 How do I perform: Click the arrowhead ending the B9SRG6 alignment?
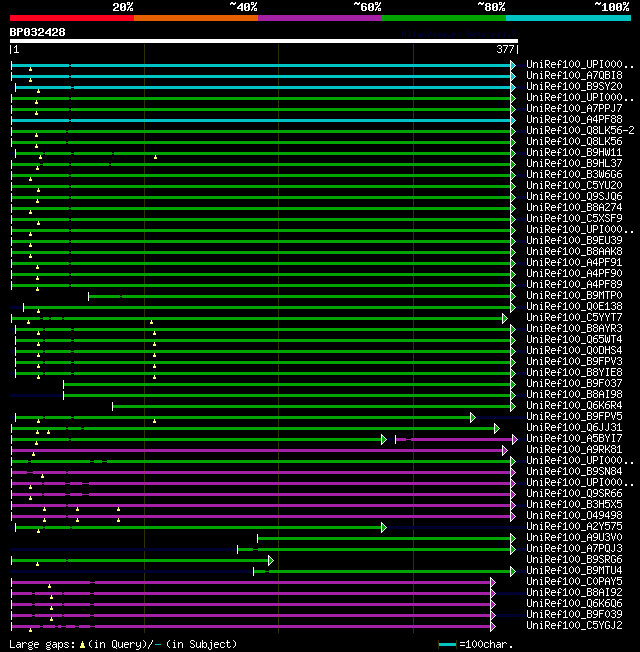pyautogui.click(x=270, y=560)
